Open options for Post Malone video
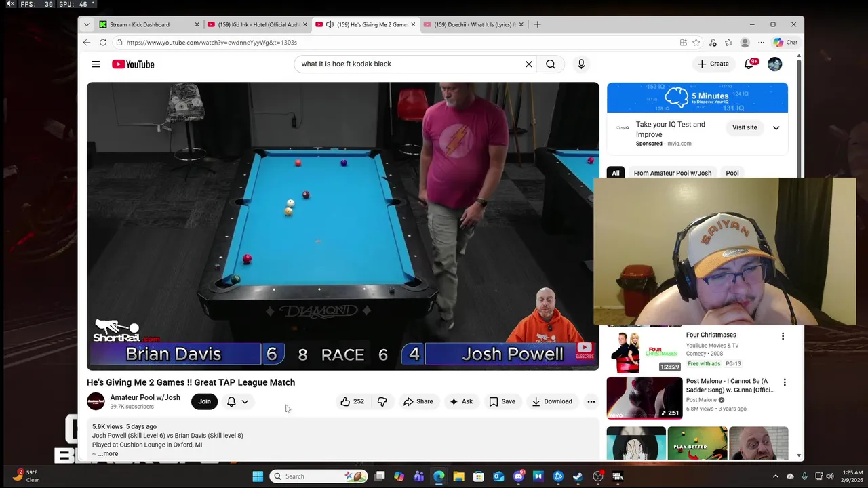The height and width of the screenshot is (488, 868). [x=785, y=382]
